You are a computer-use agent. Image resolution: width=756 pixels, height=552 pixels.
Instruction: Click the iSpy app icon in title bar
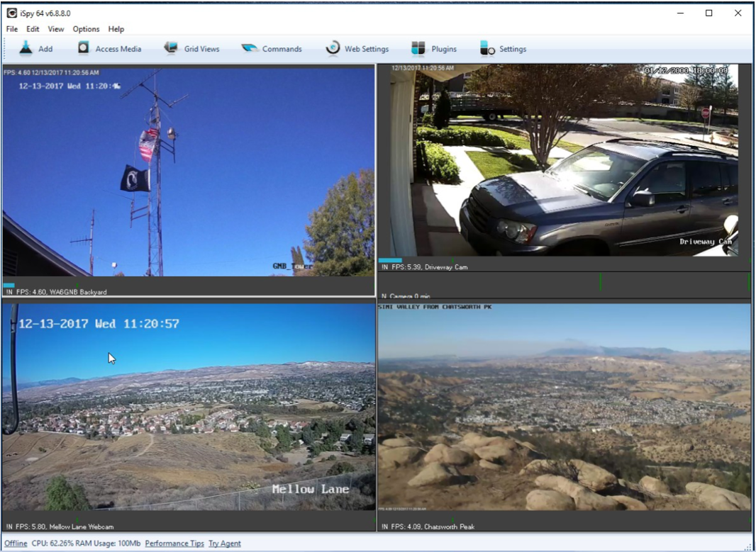click(11, 13)
